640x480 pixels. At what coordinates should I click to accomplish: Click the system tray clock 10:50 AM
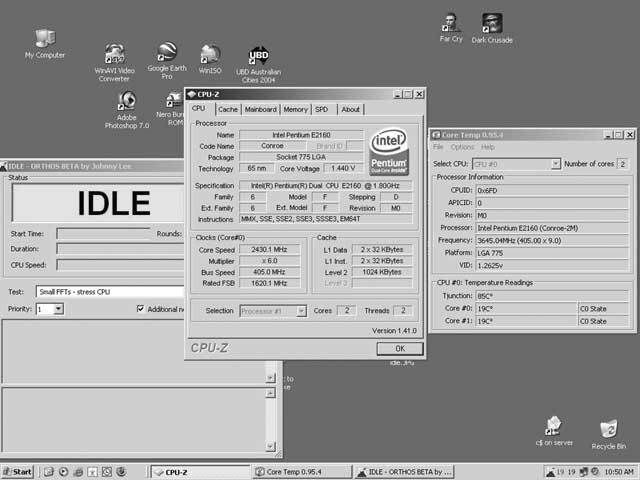click(x=619, y=472)
